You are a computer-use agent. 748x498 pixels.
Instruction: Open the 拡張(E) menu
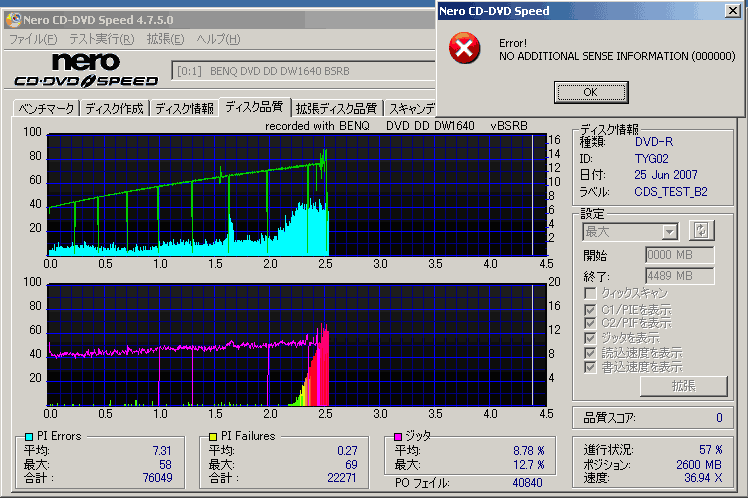pos(165,39)
